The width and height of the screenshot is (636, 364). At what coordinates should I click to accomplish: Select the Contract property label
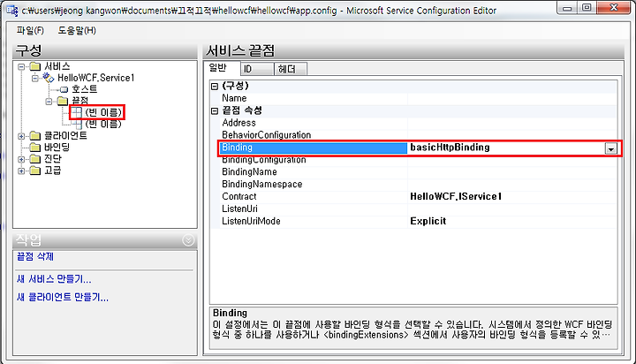click(238, 197)
